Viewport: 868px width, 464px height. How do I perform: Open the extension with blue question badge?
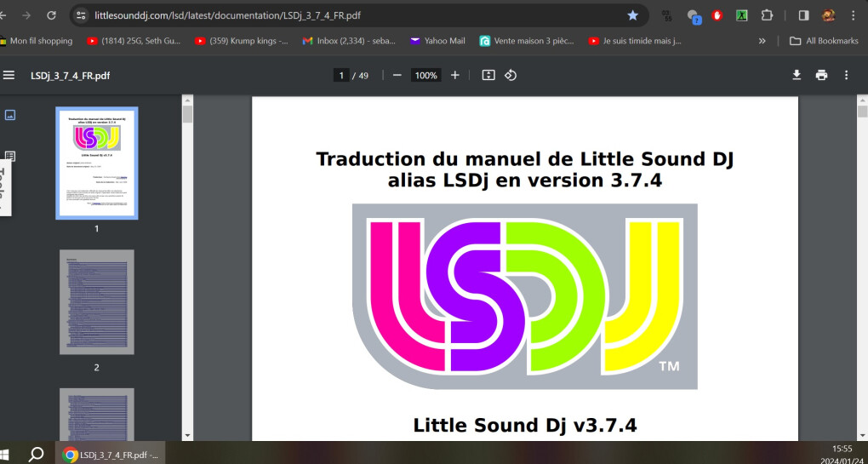694,16
